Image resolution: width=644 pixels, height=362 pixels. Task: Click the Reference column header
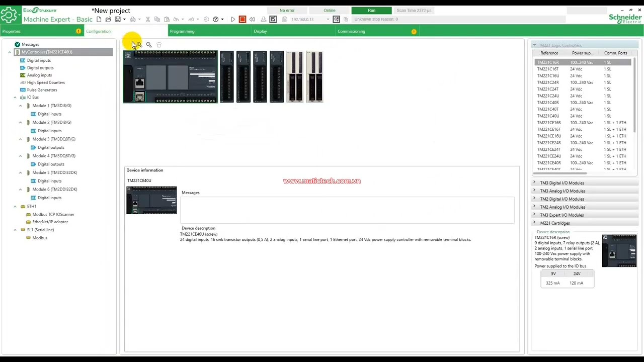coord(549,53)
